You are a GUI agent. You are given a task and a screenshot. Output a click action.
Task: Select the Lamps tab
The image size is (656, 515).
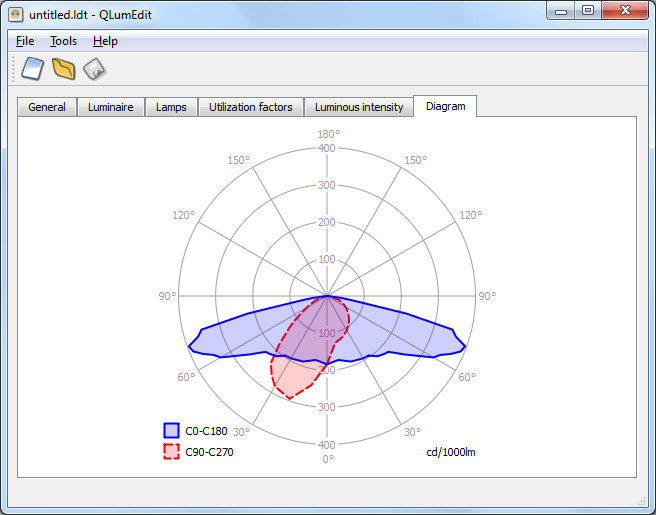point(171,107)
